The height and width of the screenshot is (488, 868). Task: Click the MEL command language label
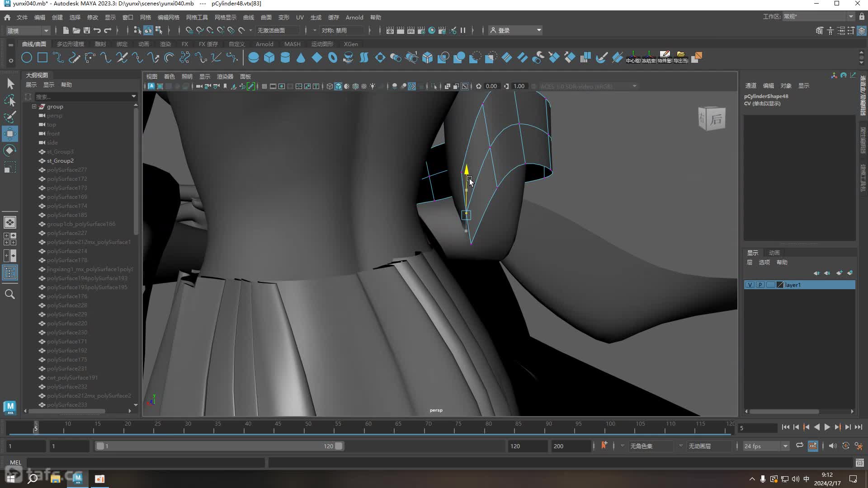point(16,462)
